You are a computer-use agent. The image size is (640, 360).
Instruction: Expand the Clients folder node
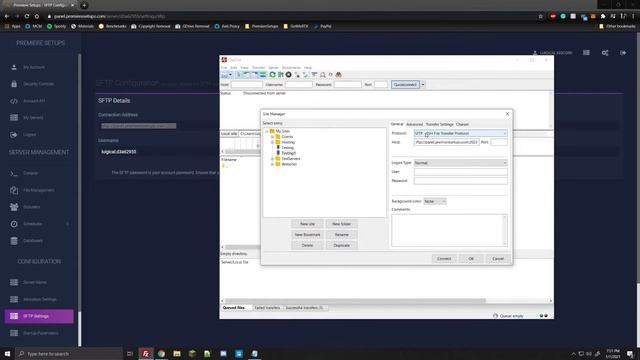coord(272,137)
